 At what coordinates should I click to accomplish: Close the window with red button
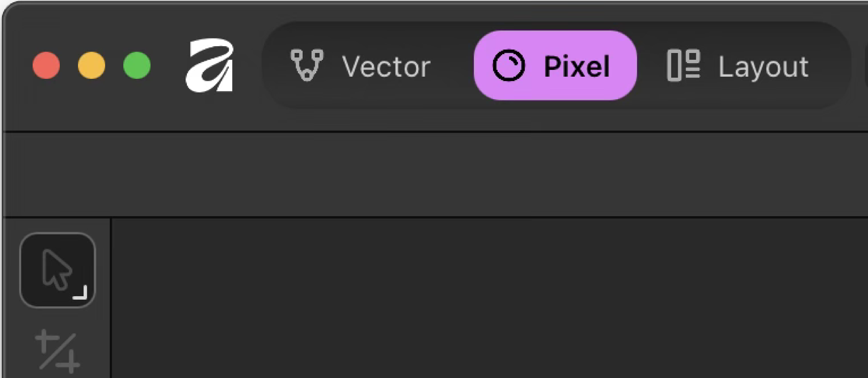point(46,65)
